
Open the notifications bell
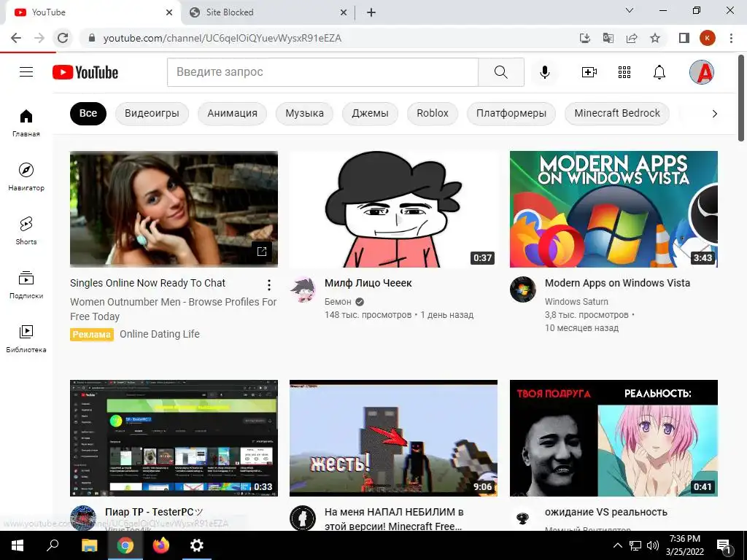[x=659, y=72]
